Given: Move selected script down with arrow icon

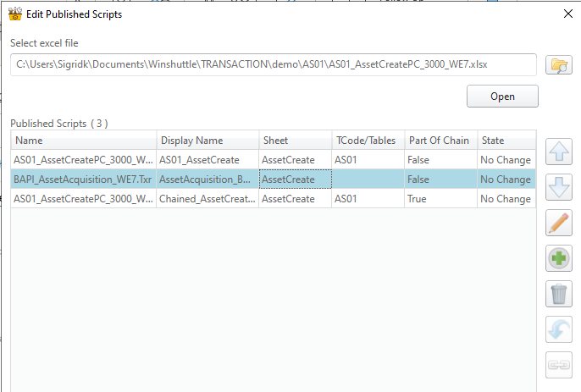Looking at the screenshot, I should 559,187.
